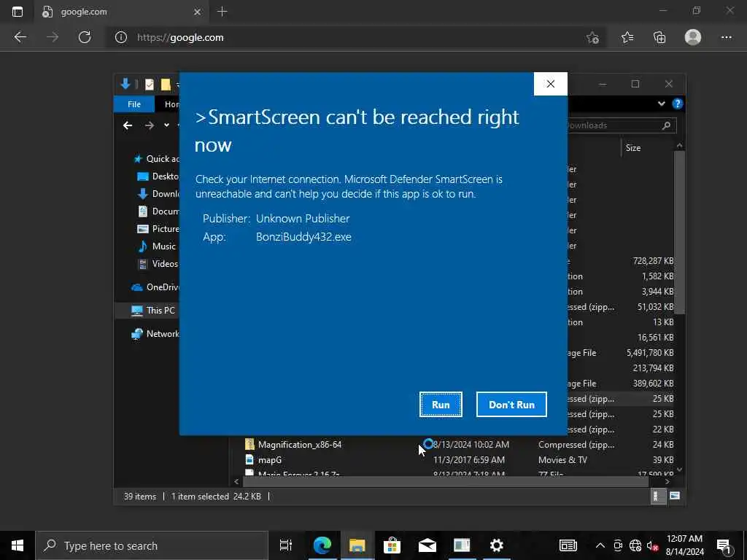The height and width of the screenshot is (560, 747).
Task: Open Quick access in navigation pane
Action: [156, 158]
